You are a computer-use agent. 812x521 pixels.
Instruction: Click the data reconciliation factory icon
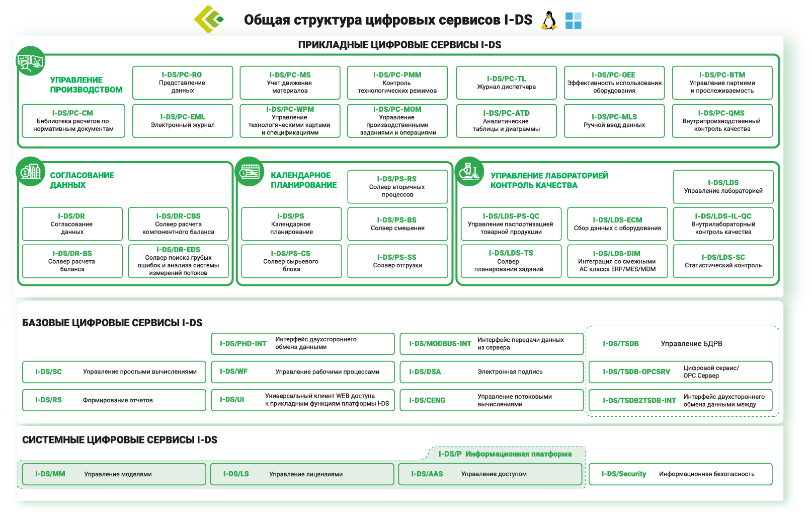(x=30, y=172)
